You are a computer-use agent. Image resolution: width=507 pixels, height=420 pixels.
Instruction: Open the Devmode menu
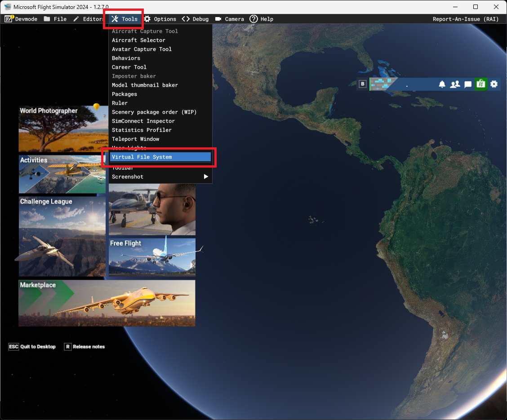pos(21,19)
